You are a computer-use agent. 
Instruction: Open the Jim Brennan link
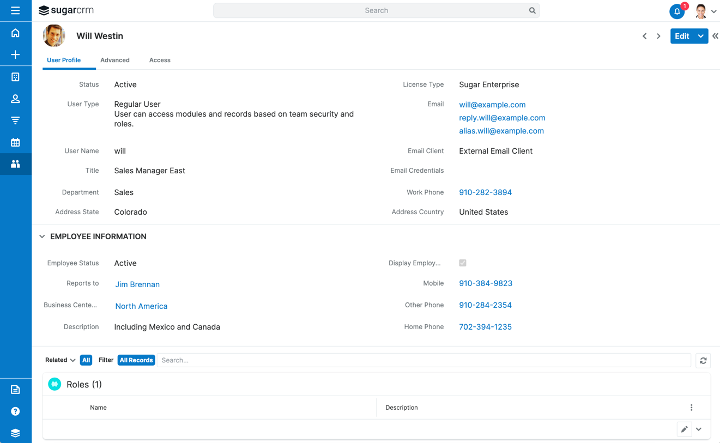[x=137, y=285]
